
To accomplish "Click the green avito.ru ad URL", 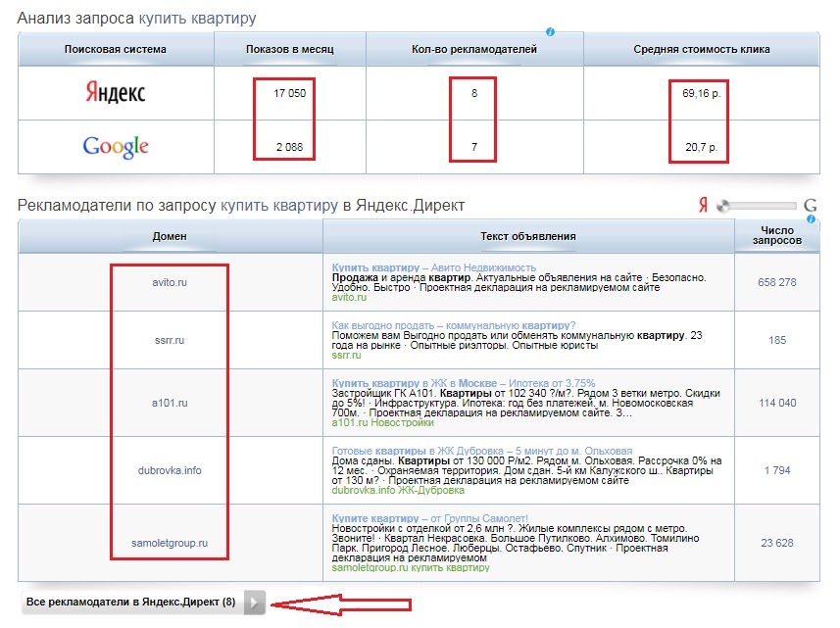I will coord(349,297).
